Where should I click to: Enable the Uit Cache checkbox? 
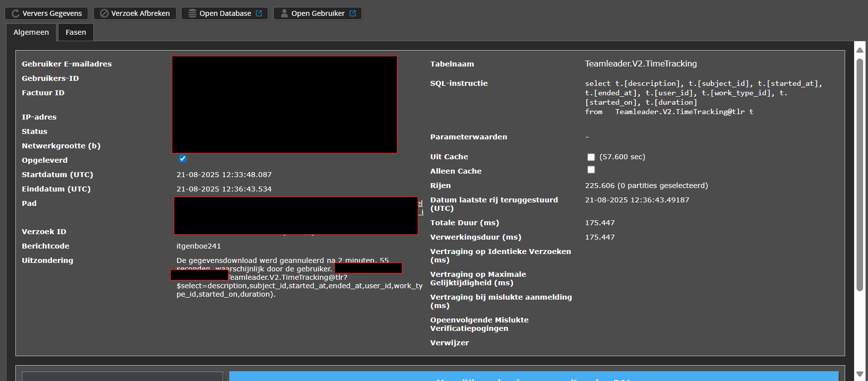591,157
